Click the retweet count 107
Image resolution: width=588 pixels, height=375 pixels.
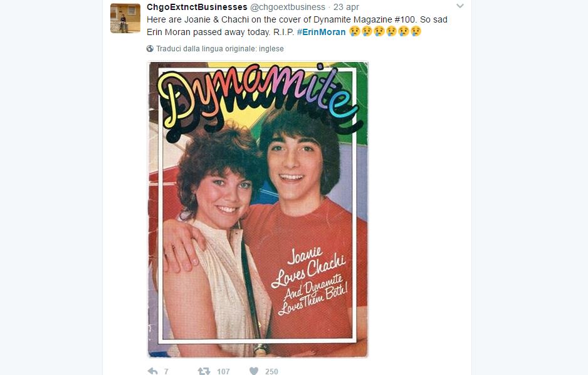(223, 371)
